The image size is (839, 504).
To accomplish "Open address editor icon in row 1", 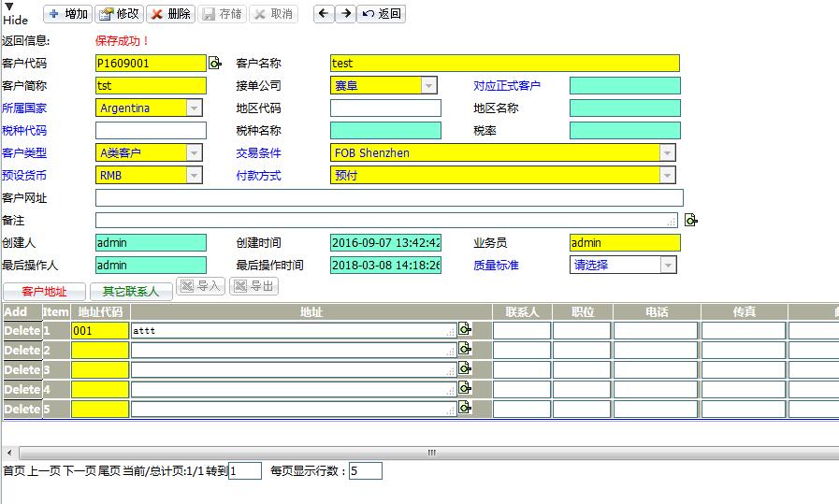I will click(x=464, y=330).
